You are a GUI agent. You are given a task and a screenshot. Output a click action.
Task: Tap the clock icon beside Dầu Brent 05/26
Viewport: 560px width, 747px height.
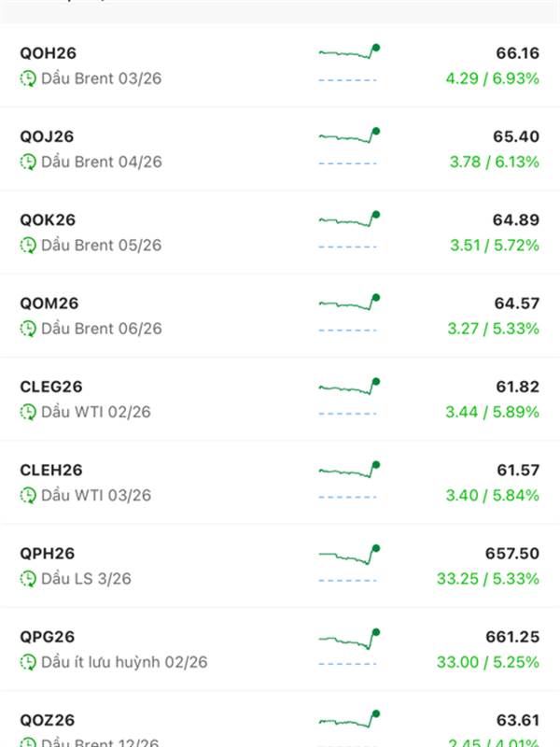[28, 246]
